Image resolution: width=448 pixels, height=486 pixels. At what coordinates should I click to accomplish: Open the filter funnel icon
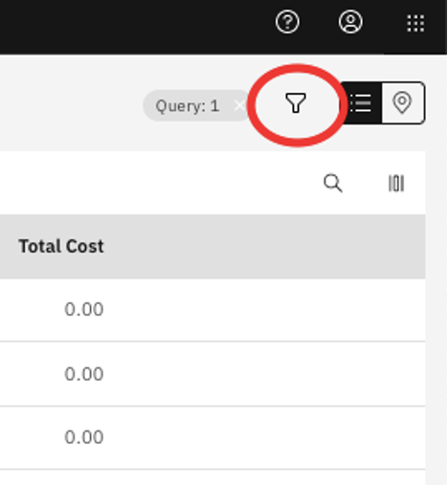coord(296,103)
